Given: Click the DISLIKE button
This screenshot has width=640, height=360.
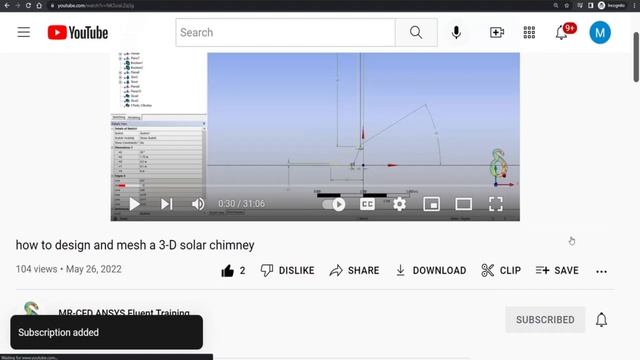Looking at the screenshot, I should point(287,271).
